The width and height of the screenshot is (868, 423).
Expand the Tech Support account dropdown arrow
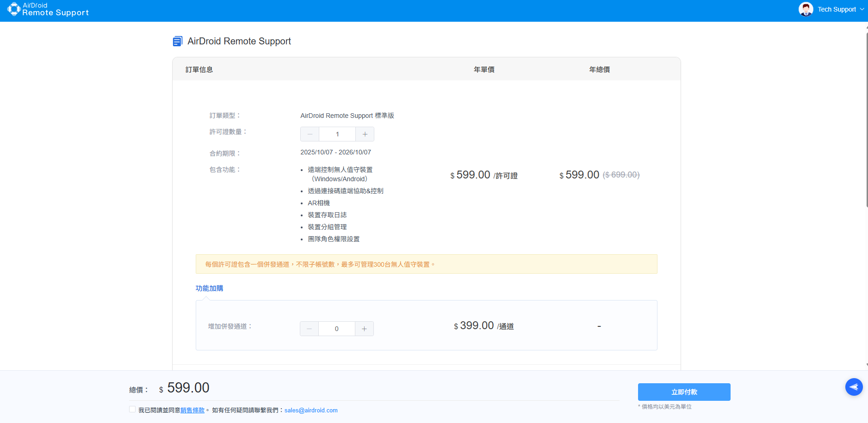(x=862, y=9)
